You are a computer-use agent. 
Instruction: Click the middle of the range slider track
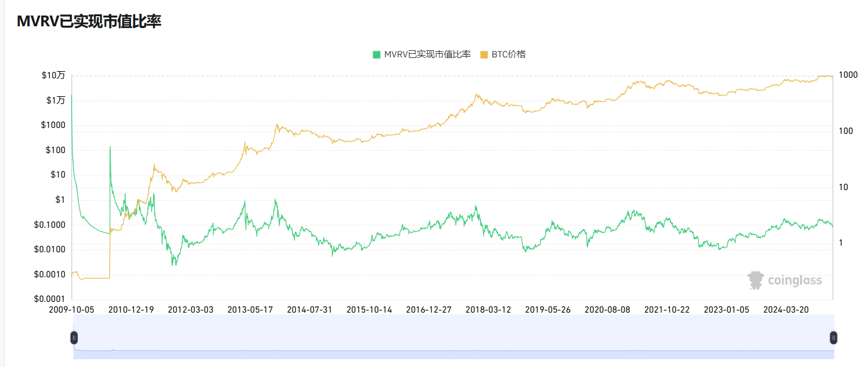click(453, 338)
